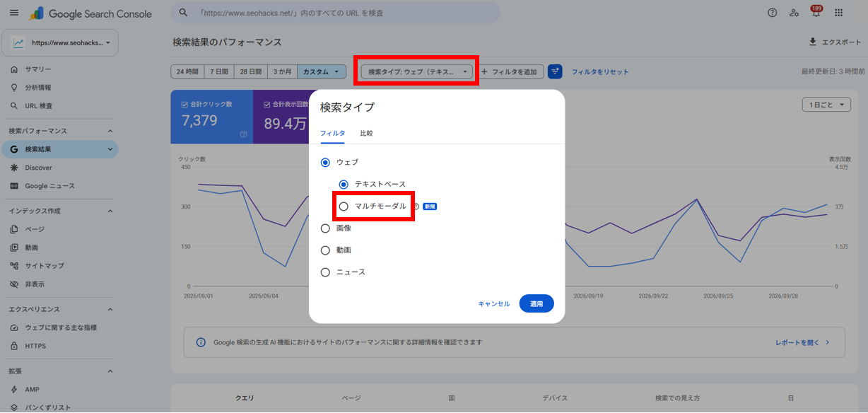
Task: Click the AMP lightning icon
Action: 14,390
